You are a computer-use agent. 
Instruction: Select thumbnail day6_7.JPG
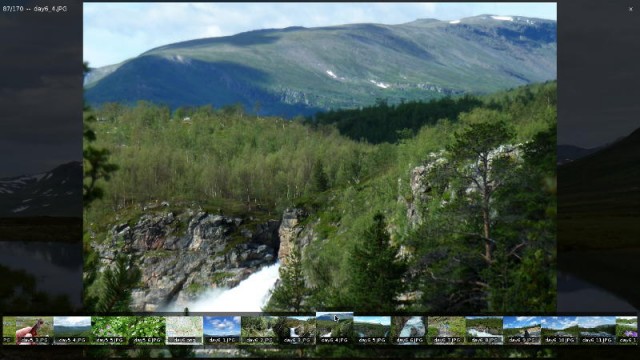[x=447, y=331]
